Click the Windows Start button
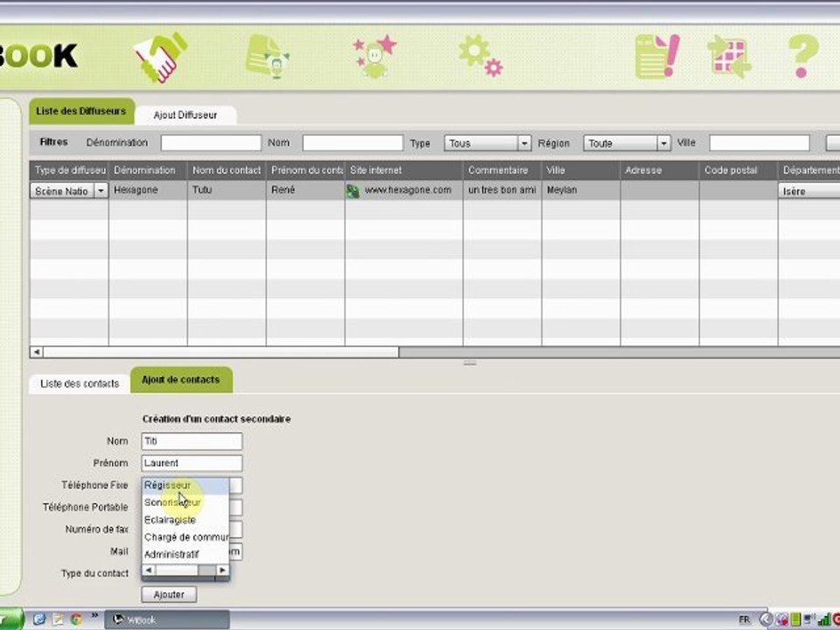Screen dimensions: 840x630 click(x=10, y=619)
